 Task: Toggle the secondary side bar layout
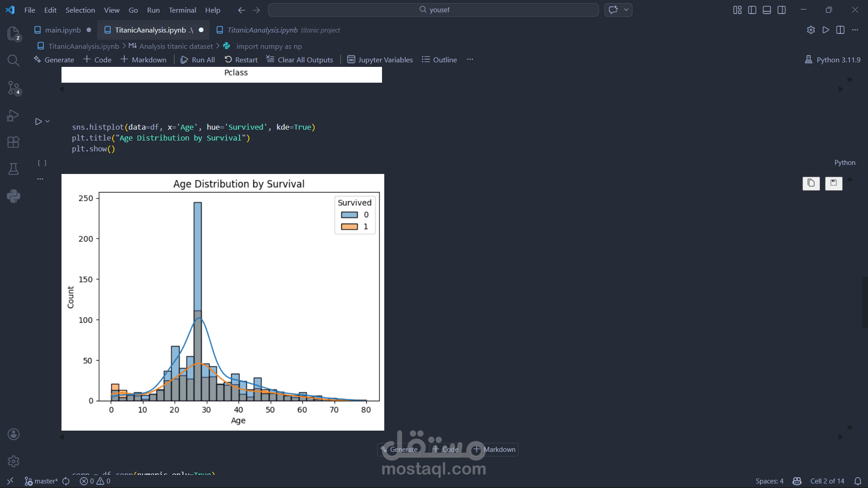[782, 10]
